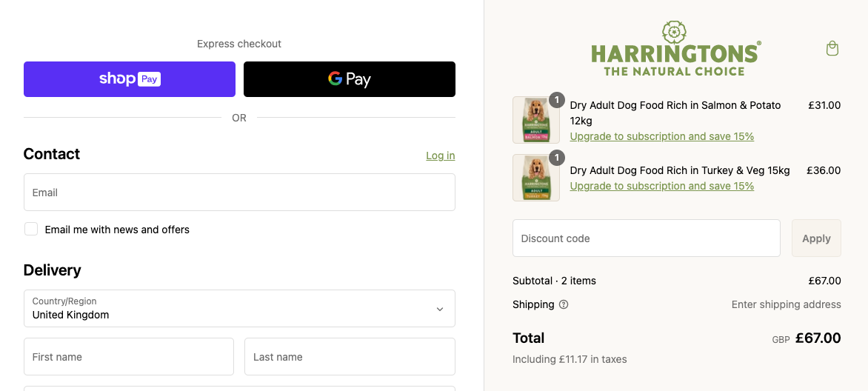Open the shopping bag cart icon
Screen dimensions: 868x391
click(832, 49)
